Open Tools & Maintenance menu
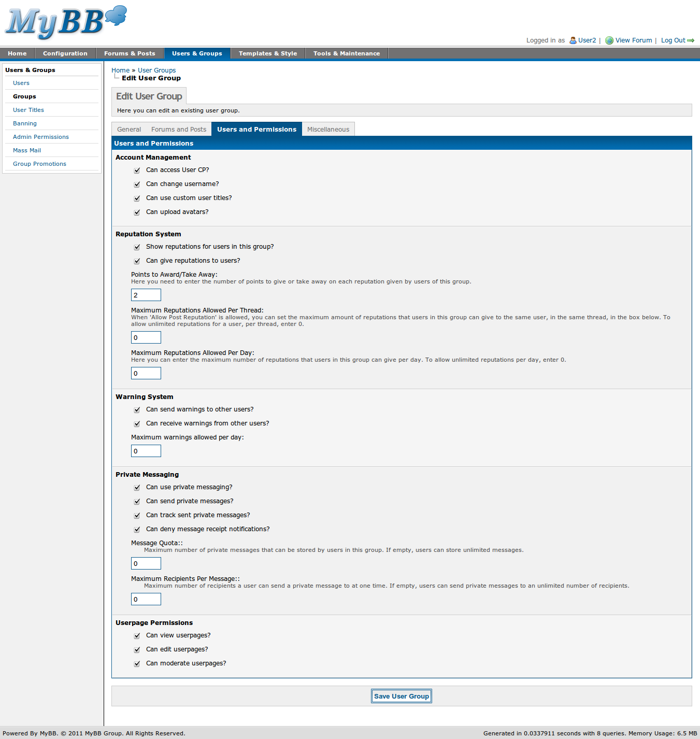700x739 pixels. coord(347,53)
